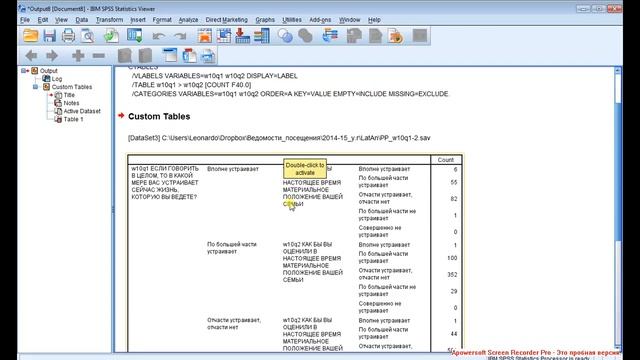This screenshot has height=360, width=640.
Task: Open a file with the folder icon
Action: click(31, 36)
